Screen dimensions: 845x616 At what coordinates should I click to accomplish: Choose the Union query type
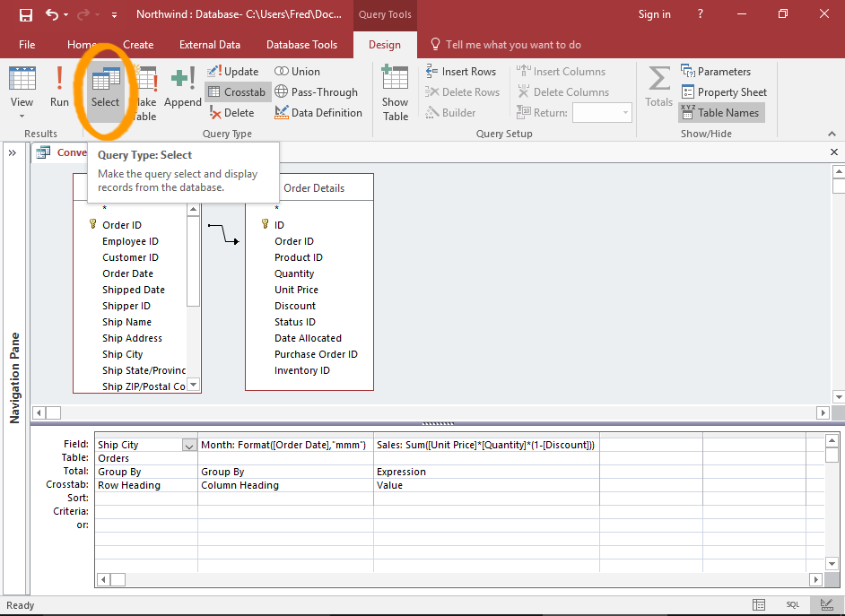[298, 72]
